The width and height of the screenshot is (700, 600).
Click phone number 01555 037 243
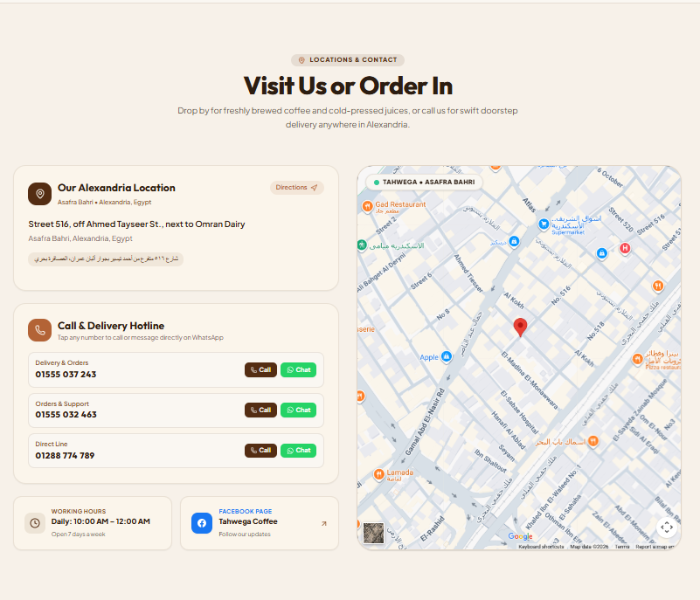coord(66,375)
